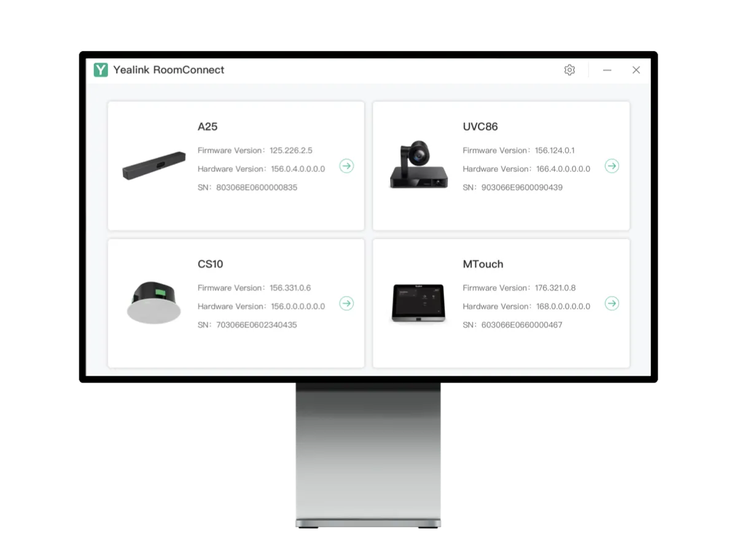Viewport: 737px width, 560px height.
Task: Click CS10 firmware version 156.331.0.6
Action: [291, 288]
